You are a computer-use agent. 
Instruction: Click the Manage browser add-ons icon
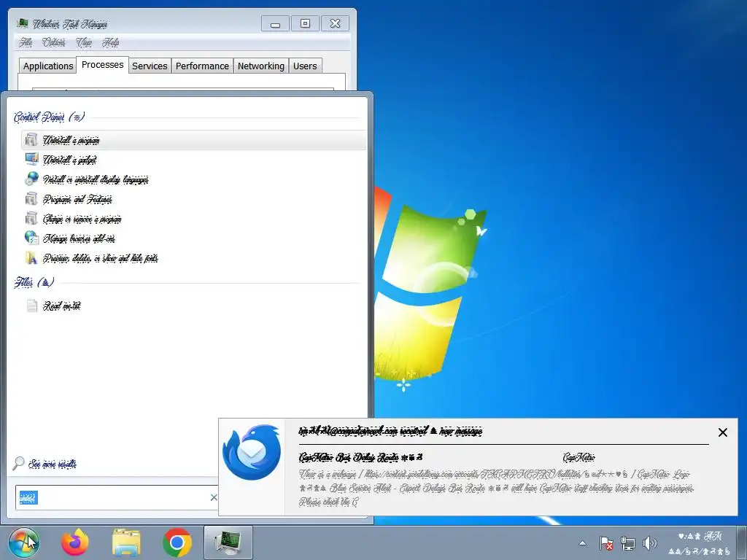pyautogui.click(x=31, y=238)
